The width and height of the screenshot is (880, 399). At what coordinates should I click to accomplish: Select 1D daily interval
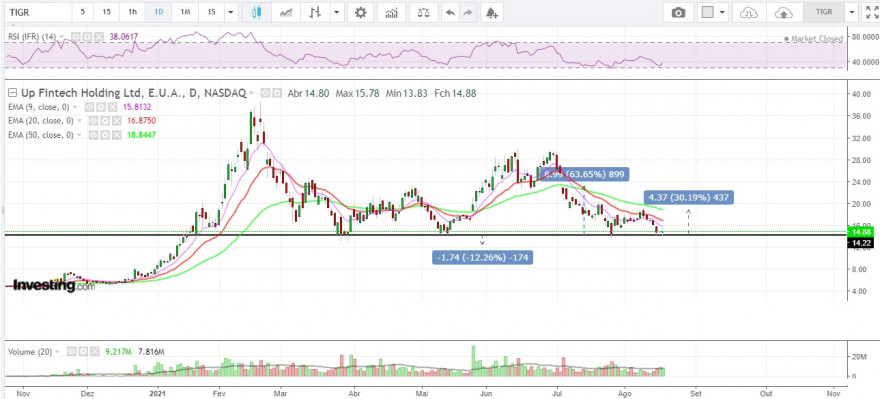[x=159, y=12]
